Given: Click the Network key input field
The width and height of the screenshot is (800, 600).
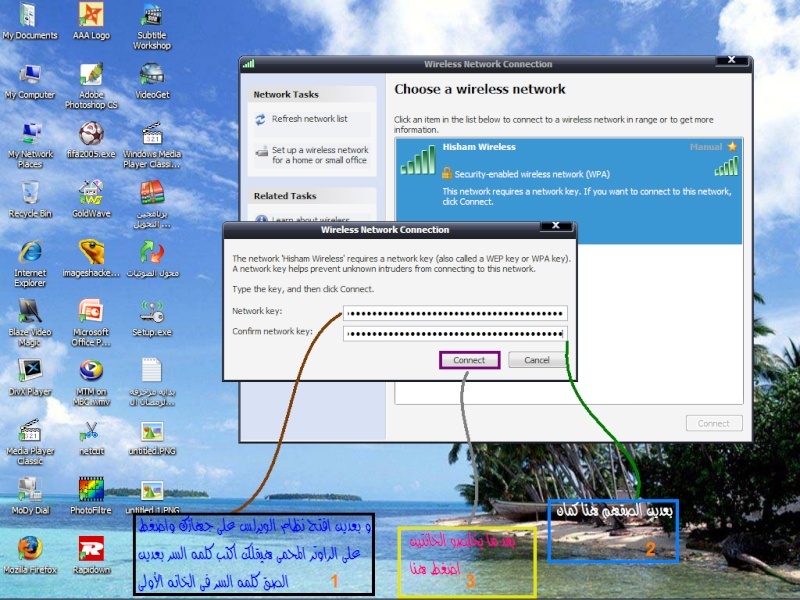Looking at the screenshot, I should tap(454, 312).
